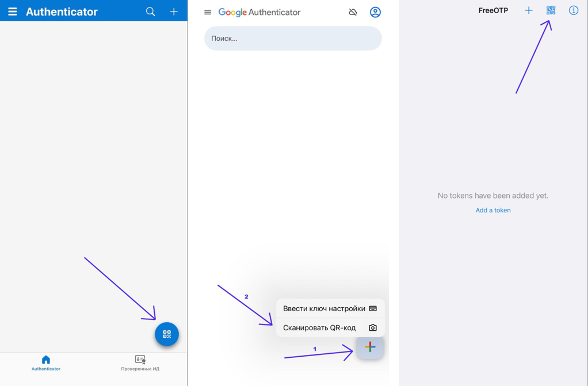Image resolution: width=588 pixels, height=386 pixels.
Task: Open Google Authenticator side menu
Action: point(208,13)
